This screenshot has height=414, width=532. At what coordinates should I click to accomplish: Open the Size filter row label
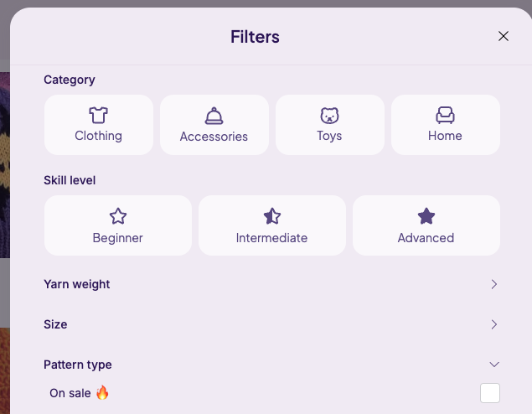[x=55, y=324]
